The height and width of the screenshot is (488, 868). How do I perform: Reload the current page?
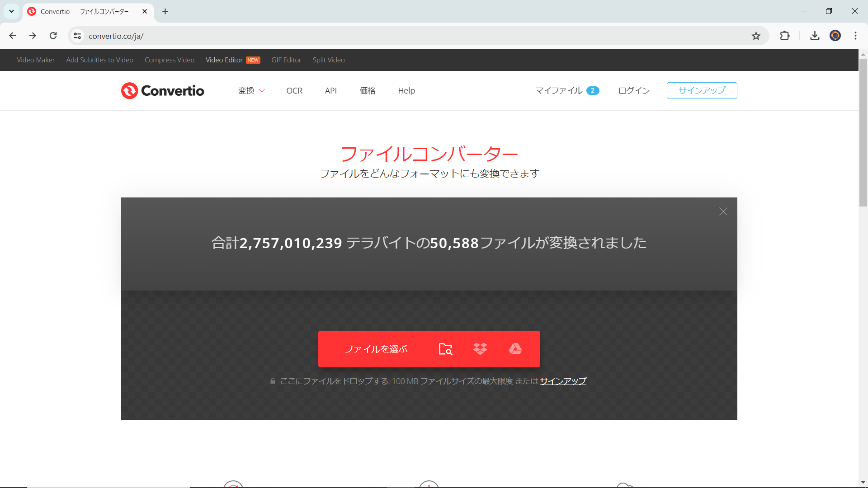click(x=53, y=36)
